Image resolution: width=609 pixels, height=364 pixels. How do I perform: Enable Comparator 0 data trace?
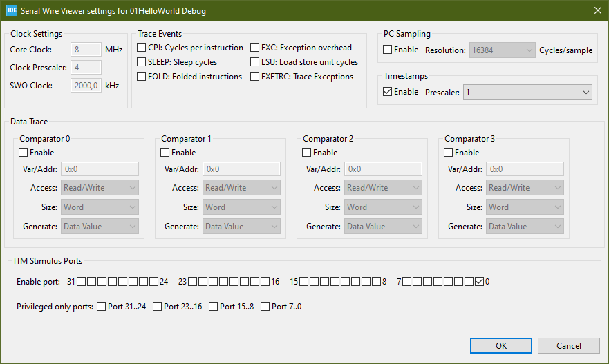click(24, 153)
